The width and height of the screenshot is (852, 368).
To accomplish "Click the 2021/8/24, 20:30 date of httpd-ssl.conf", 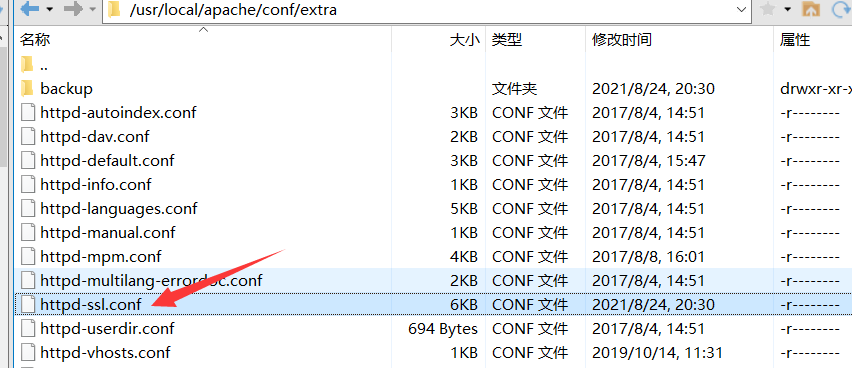I will click(653, 304).
